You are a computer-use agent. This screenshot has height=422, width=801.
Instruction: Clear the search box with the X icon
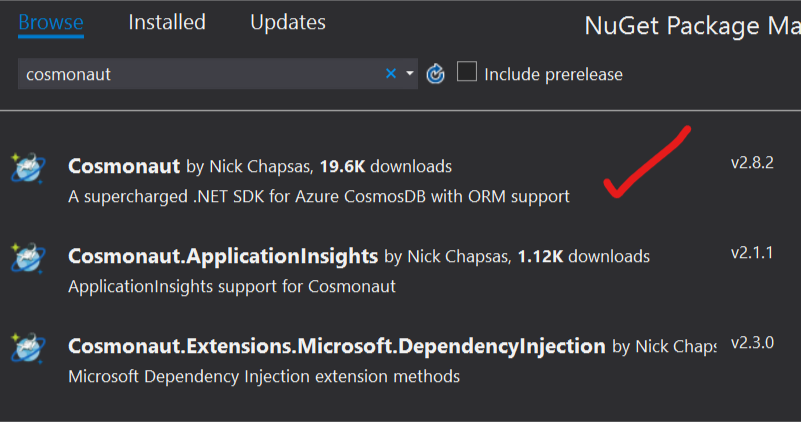click(391, 74)
